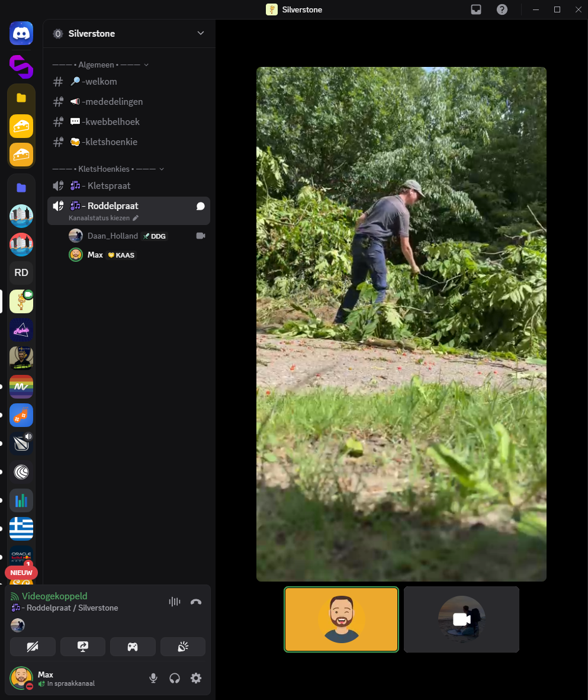Open Silverstone server dropdown menu

tap(201, 33)
